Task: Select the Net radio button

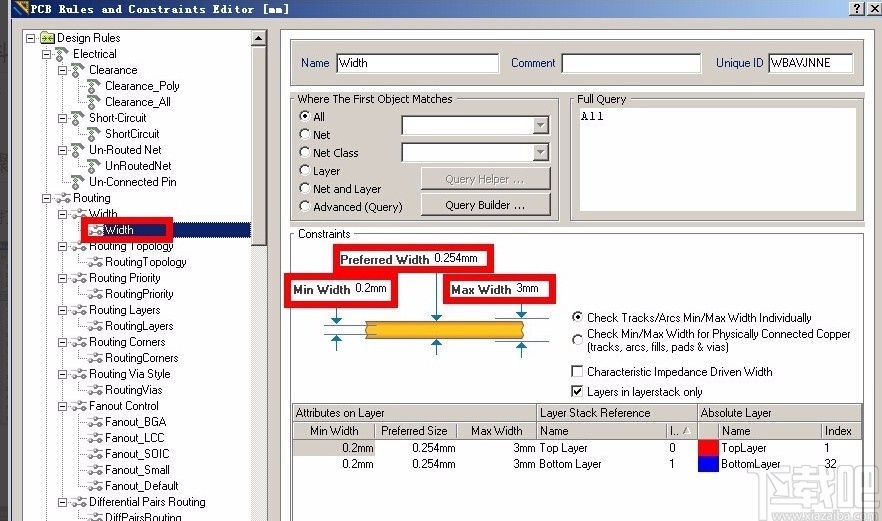Action: click(305, 134)
